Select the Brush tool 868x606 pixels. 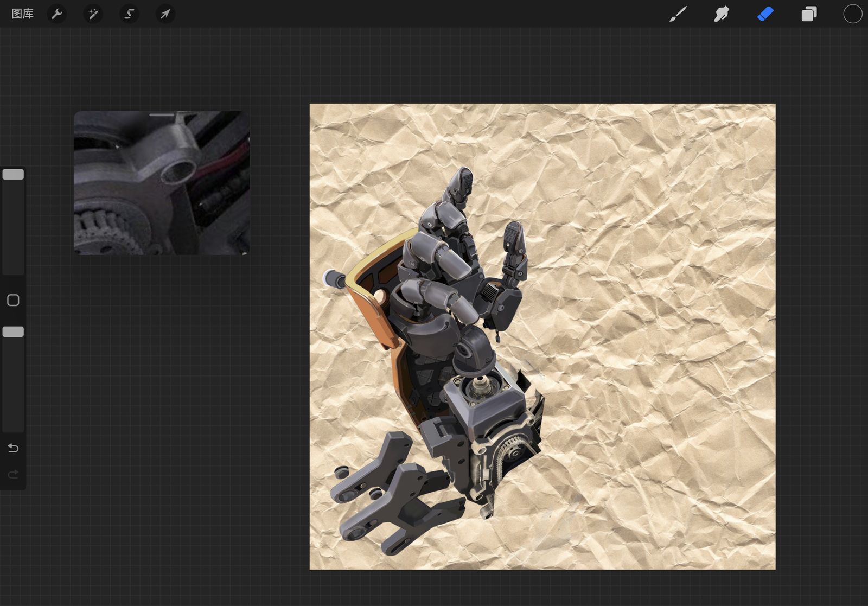click(678, 14)
